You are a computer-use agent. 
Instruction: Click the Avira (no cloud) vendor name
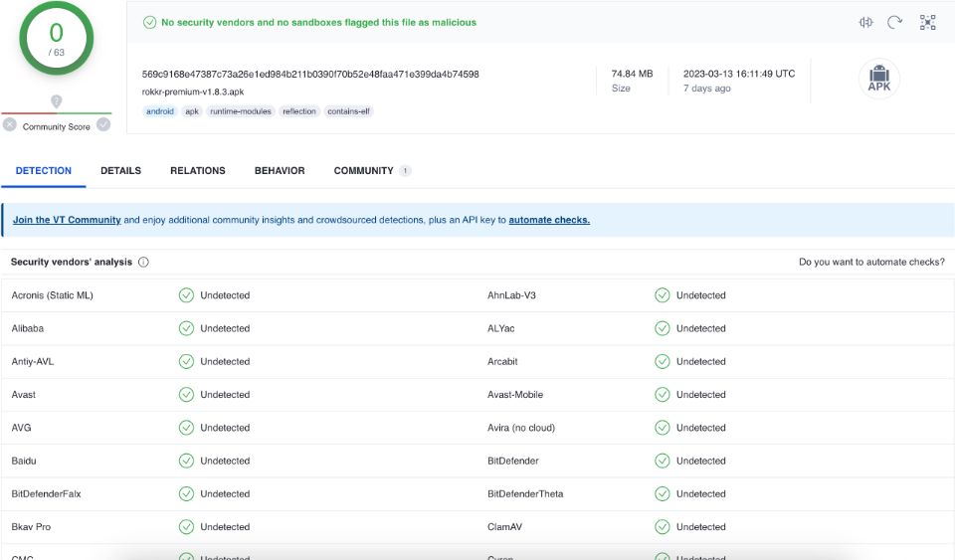click(520, 428)
